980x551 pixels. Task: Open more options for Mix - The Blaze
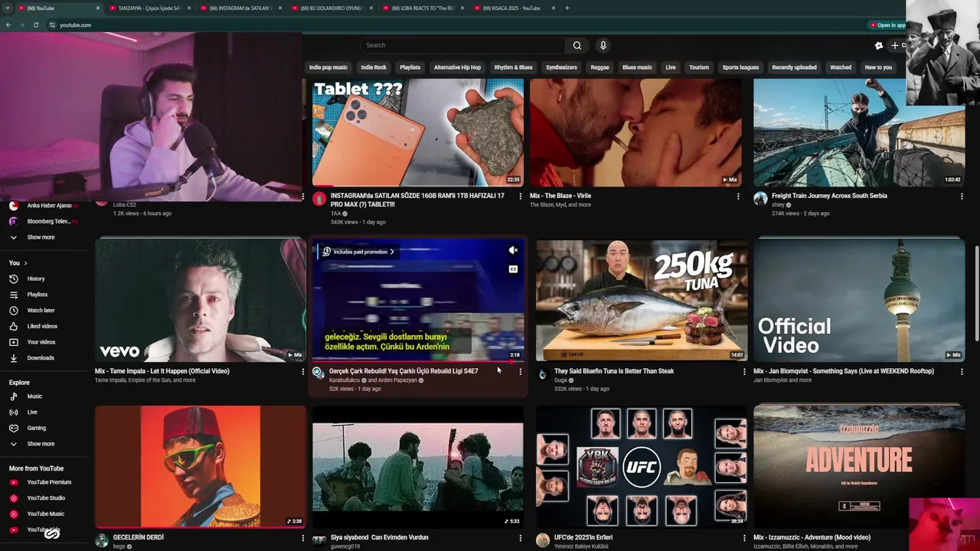738,197
